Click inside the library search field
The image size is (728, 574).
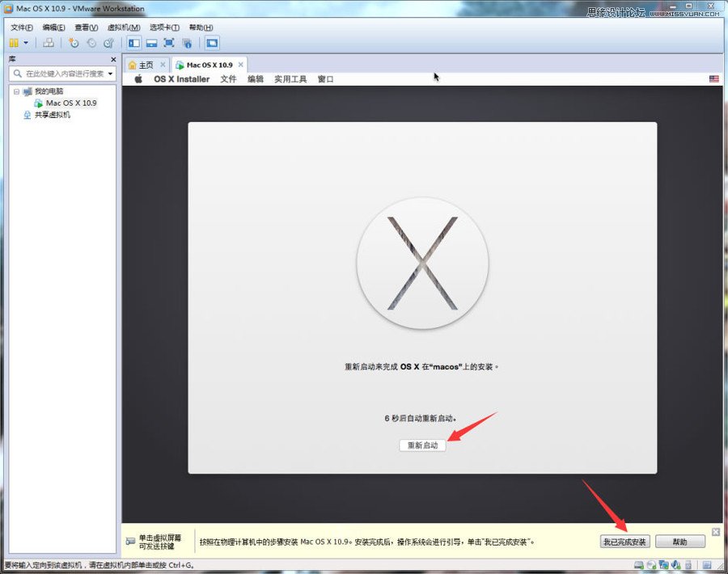[x=57, y=74]
